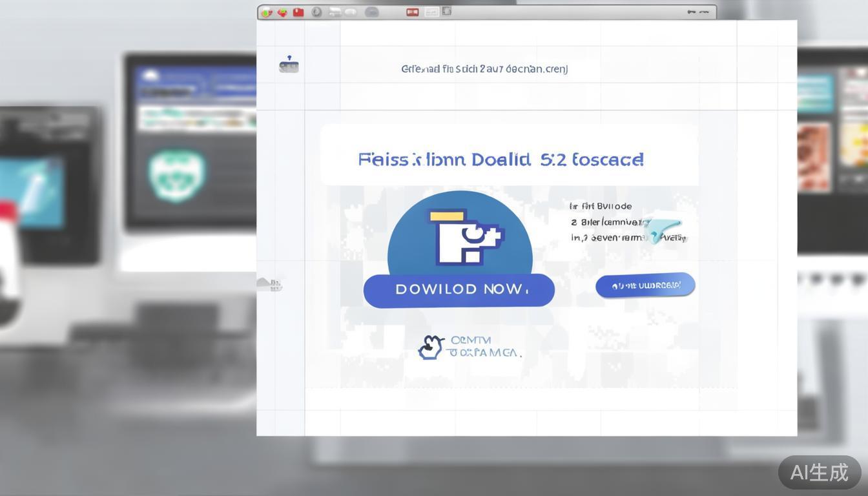Click the red strawberry-shaped toolbar icon
Image resolution: width=868 pixels, height=496 pixels.
coord(282,12)
